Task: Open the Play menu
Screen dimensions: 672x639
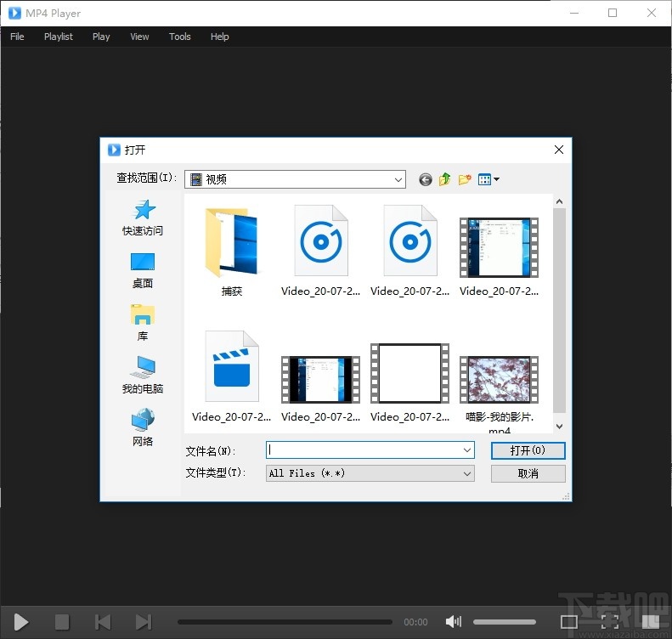Action: tap(101, 37)
